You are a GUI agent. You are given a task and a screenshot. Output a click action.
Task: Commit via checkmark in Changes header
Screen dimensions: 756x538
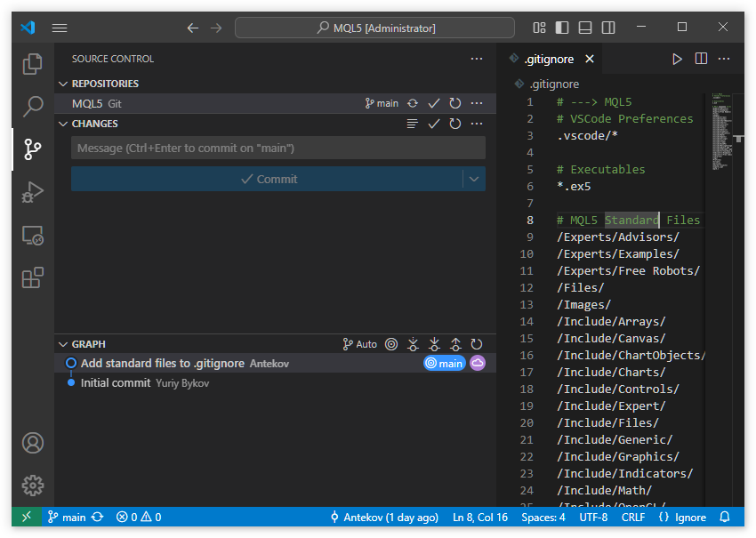(x=434, y=124)
